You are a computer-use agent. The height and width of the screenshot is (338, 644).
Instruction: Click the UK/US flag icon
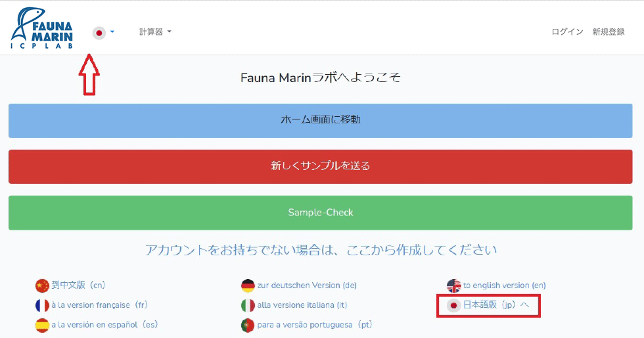pyautogui.click(x=453, y=285)
